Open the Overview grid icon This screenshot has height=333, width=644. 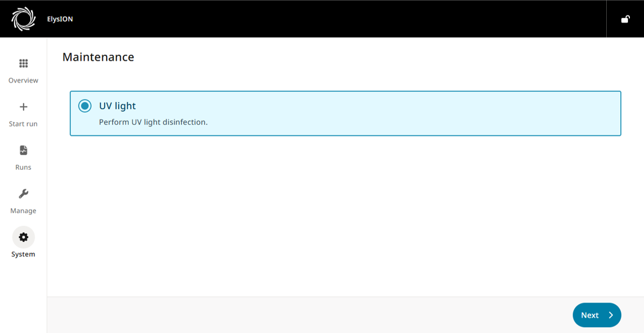click(24, 63)
